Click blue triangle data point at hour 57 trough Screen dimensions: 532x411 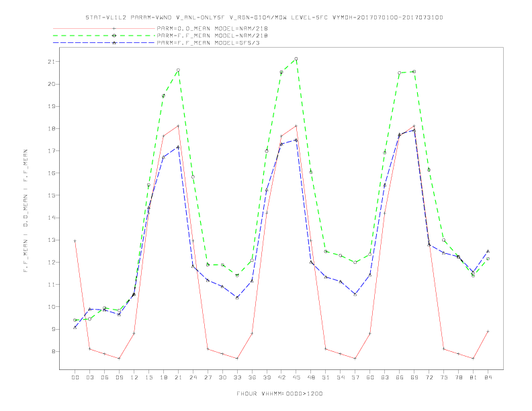point(355,294)
